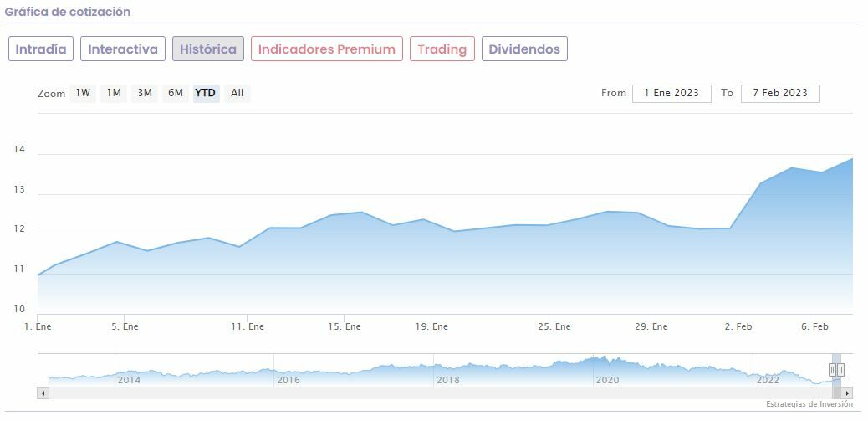Select the 6M zoom option
Image resolution: width=868 pixels, height=421 pixels.
click(x=175, y=93)
